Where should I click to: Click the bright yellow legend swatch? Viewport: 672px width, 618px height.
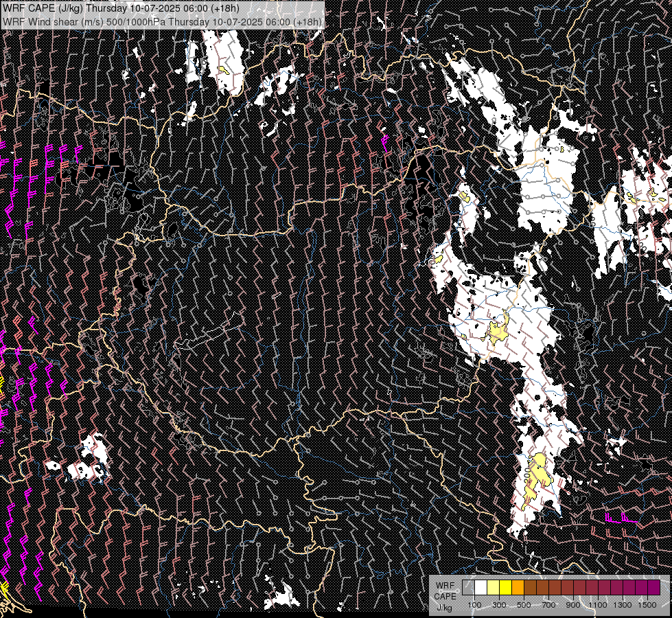click(506, 587)
